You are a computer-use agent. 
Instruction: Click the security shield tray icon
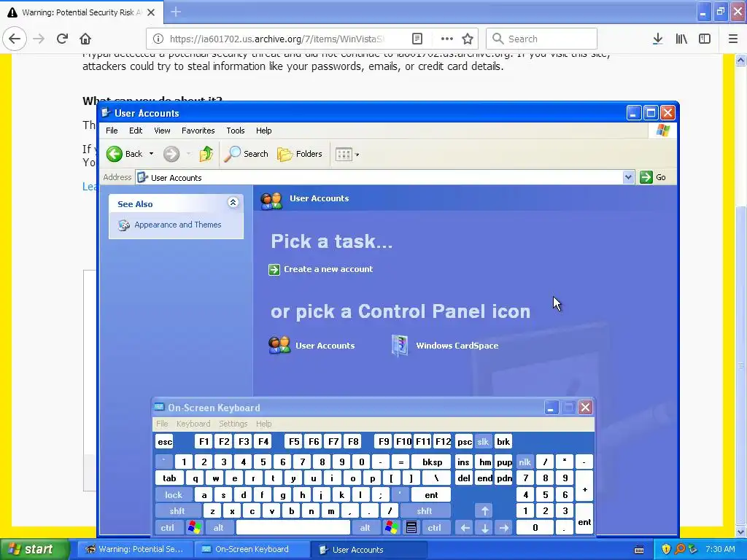666,549
